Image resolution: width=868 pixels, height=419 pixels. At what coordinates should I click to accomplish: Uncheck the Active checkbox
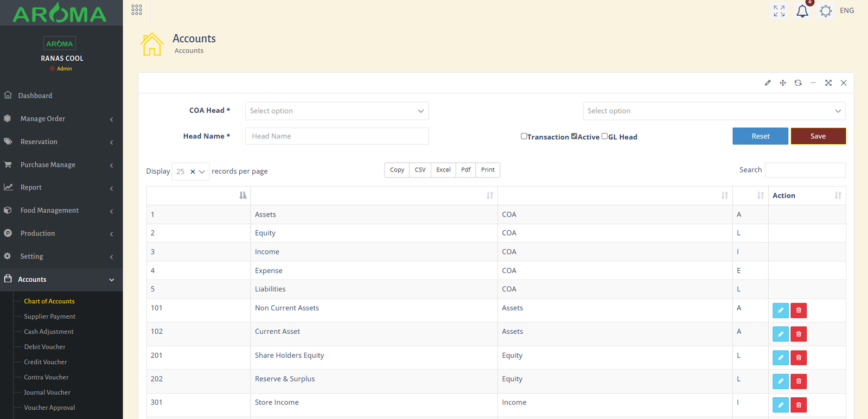tap(575, 136)
